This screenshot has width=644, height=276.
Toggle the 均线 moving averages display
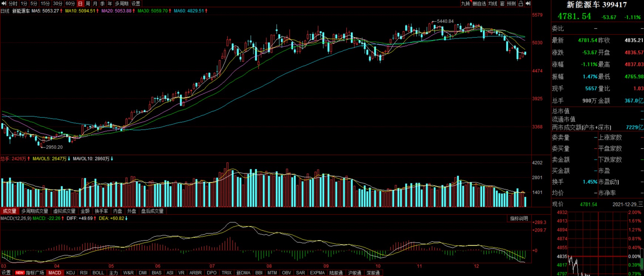(x=493, y=3)
